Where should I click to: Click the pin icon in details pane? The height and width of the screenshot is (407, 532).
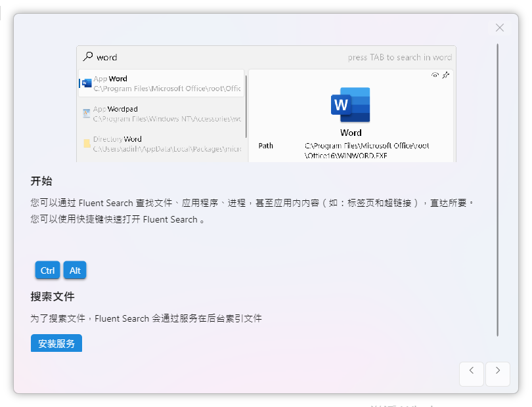pos(446,75)
